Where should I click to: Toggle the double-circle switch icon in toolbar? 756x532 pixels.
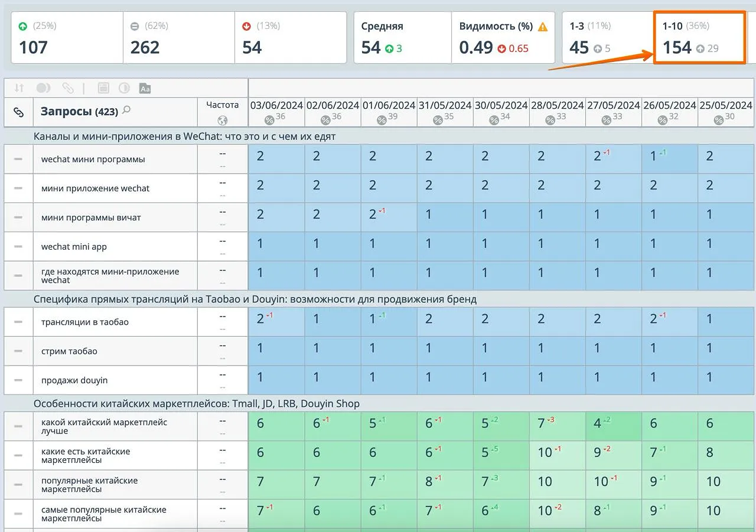[x=43, y=88]
